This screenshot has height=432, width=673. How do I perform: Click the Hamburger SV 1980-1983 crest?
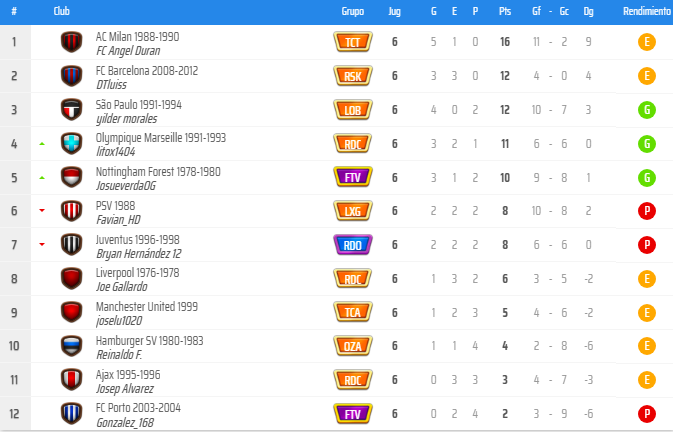tap(71, 346)
